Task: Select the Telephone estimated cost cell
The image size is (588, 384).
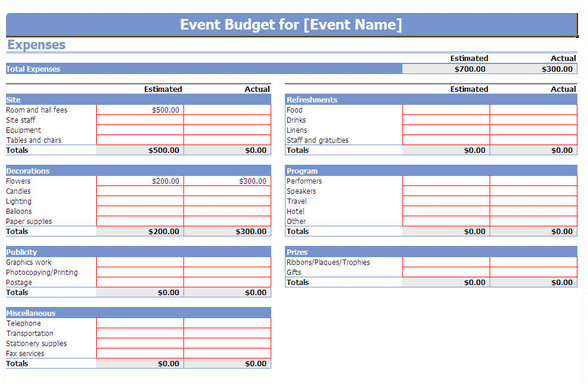Action: point(140,323)
